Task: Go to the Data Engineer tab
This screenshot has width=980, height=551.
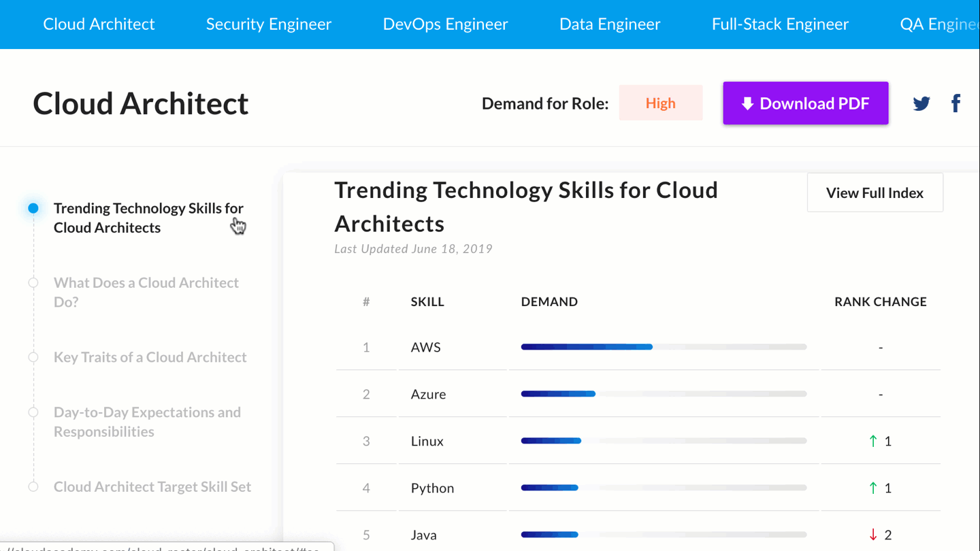Action: pos(610,24)
